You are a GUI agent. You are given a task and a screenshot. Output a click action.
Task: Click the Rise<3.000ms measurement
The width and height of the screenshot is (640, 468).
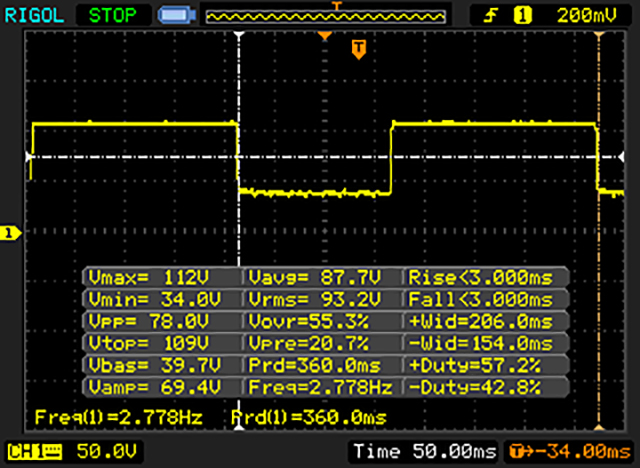click(x=481, y=278)
